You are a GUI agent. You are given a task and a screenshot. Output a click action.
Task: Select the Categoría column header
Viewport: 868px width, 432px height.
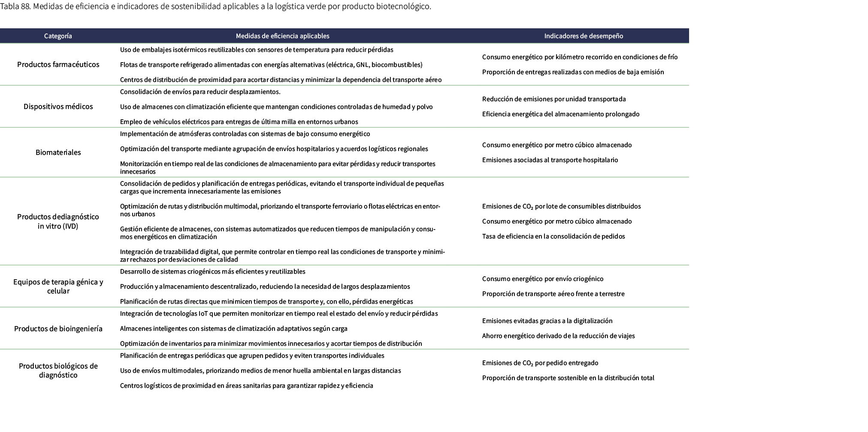click(57, 36)
